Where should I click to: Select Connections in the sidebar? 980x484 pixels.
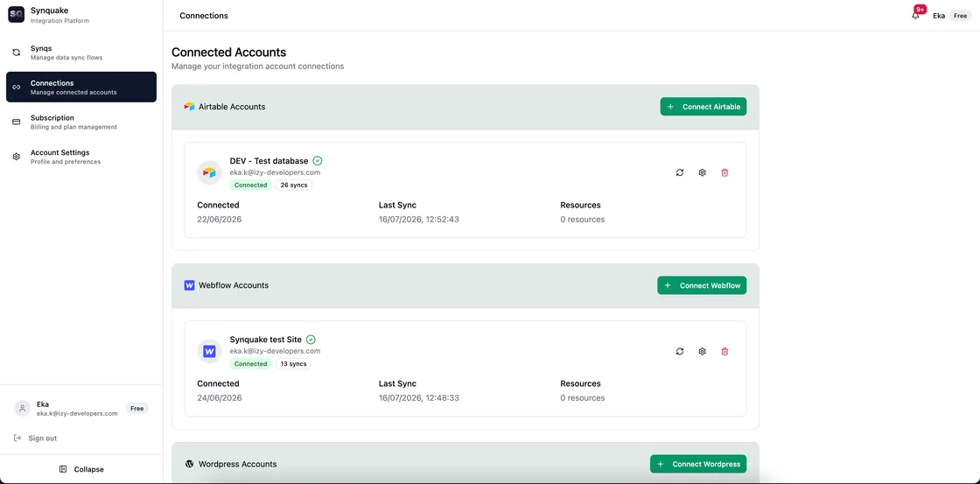coord(81,87)
